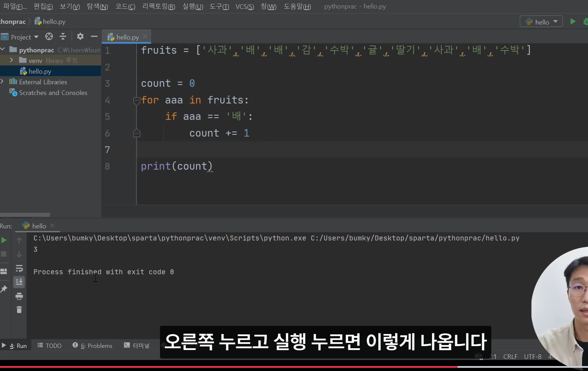The image size is (588, 371).
Task: Run hello with the green toolbar arrow
Action: 573,21
